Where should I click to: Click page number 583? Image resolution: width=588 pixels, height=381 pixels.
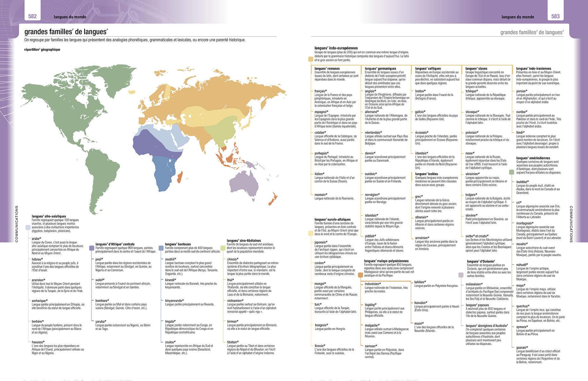(555, 17)
